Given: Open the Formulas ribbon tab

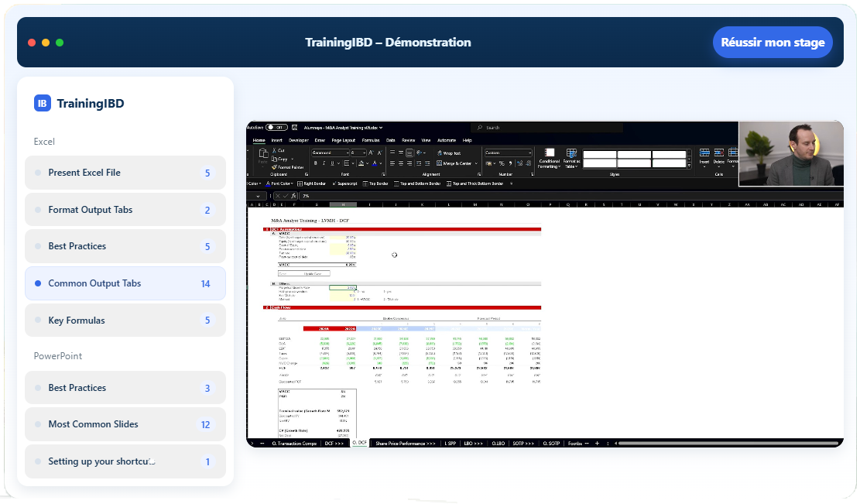Looking at the screenshot, I should coord(371,140).
